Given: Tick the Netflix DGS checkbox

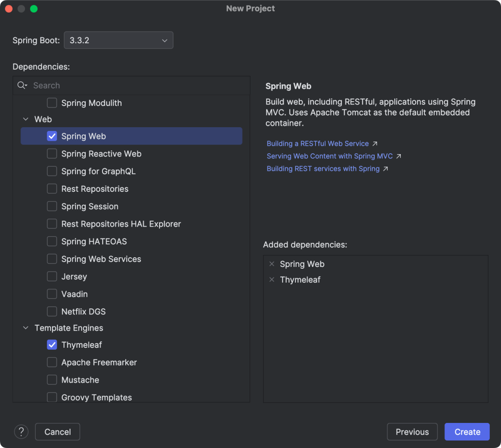Looking at the screenshot, I should 52,312.
